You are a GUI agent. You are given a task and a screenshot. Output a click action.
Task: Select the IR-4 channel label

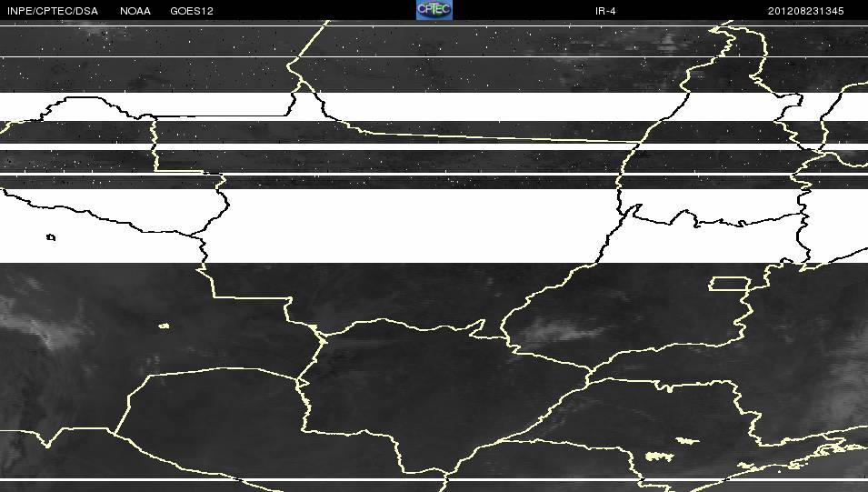(605, 11)
